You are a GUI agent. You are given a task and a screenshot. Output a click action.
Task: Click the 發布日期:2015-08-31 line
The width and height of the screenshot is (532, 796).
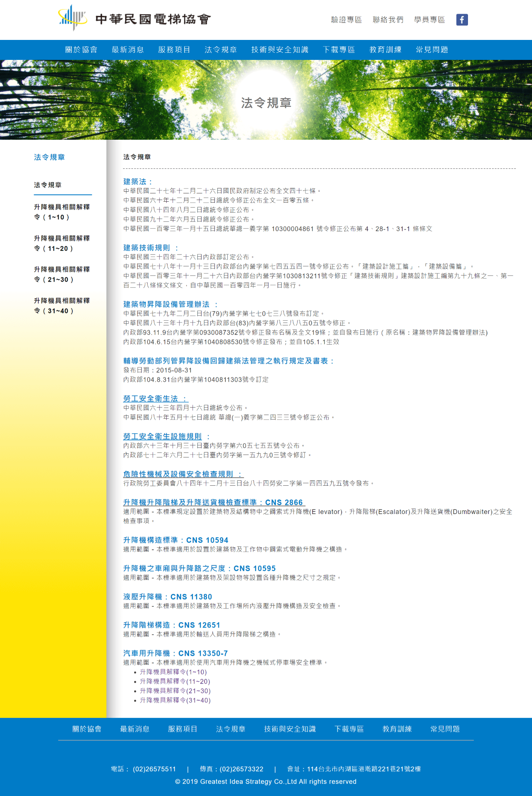click(x=158, y=370)
